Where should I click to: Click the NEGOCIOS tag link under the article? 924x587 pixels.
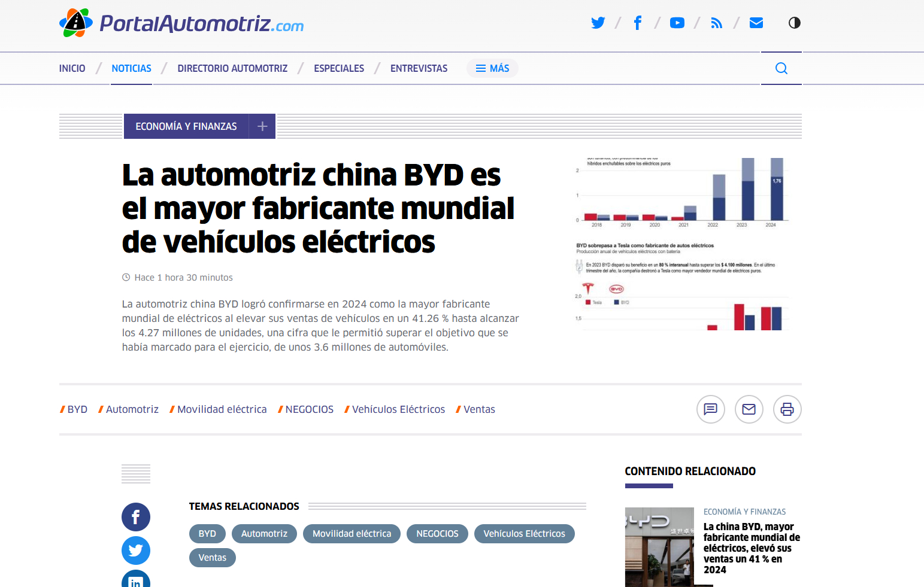[x=305, y=409]
